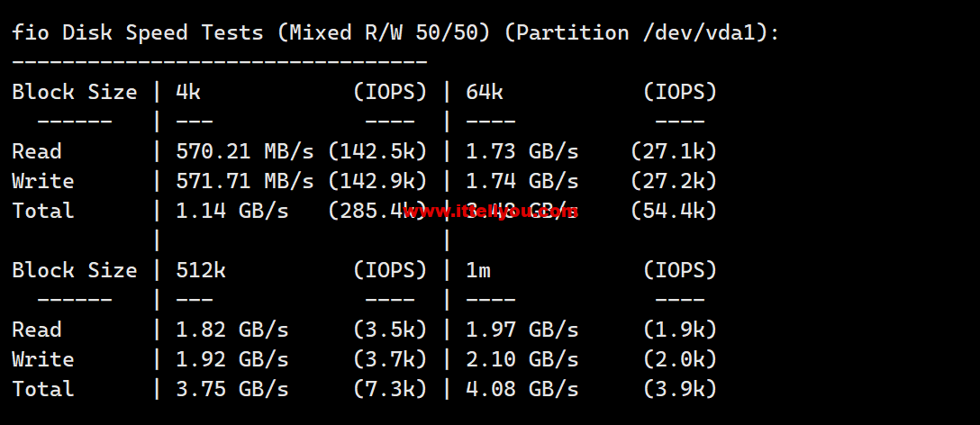Select the 512k read speed 1.82 GB/s
Image resolution: width=980 pixels, height=425 pixels.
(231, 330)
